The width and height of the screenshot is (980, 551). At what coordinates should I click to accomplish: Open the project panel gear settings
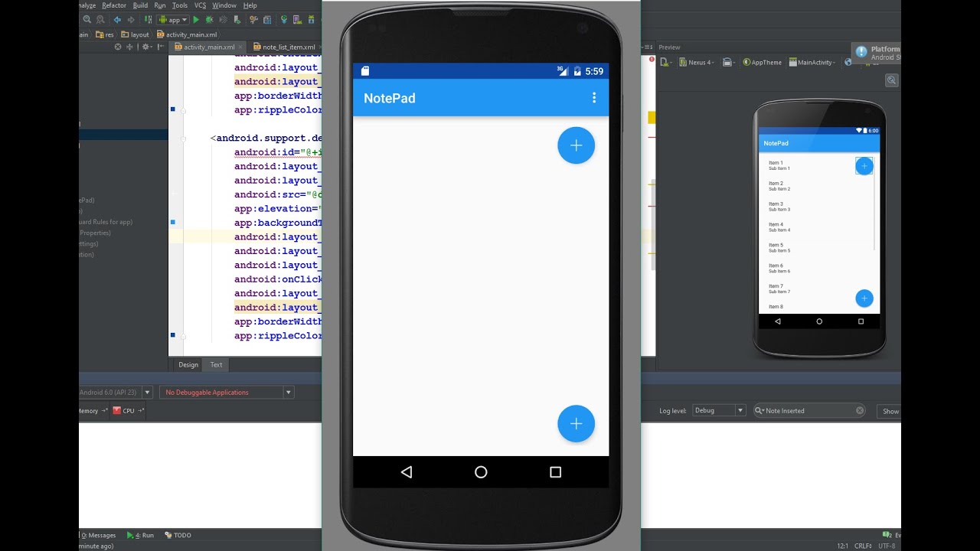146,47
